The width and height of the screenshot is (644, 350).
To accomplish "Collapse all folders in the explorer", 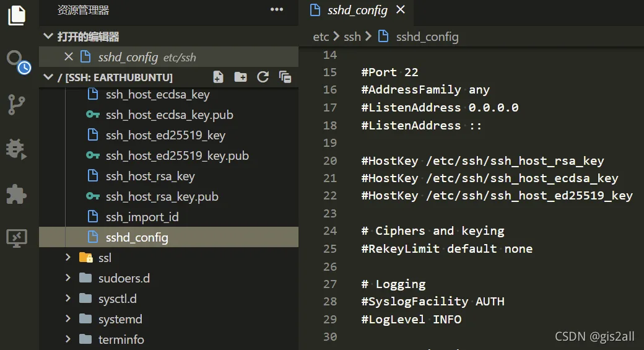I will (285, 77).
